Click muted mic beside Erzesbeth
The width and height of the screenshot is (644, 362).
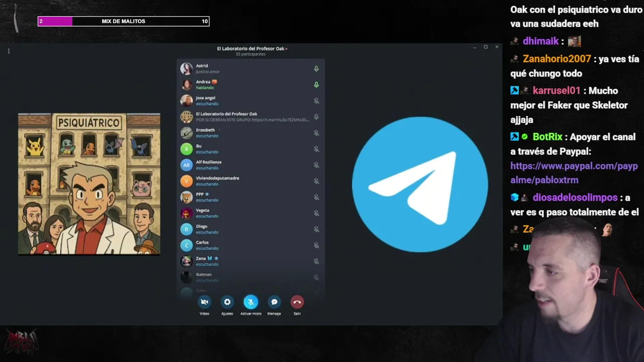(x=316, y=133)
